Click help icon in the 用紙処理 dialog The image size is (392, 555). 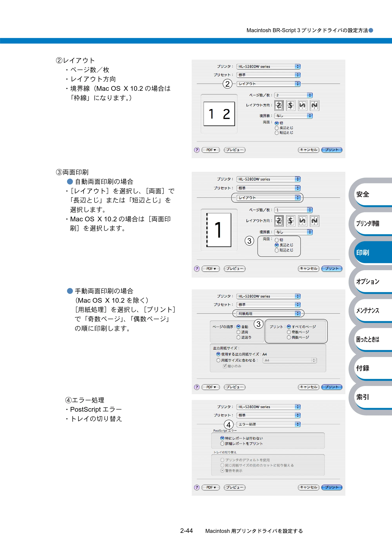[x=197, y=387]
